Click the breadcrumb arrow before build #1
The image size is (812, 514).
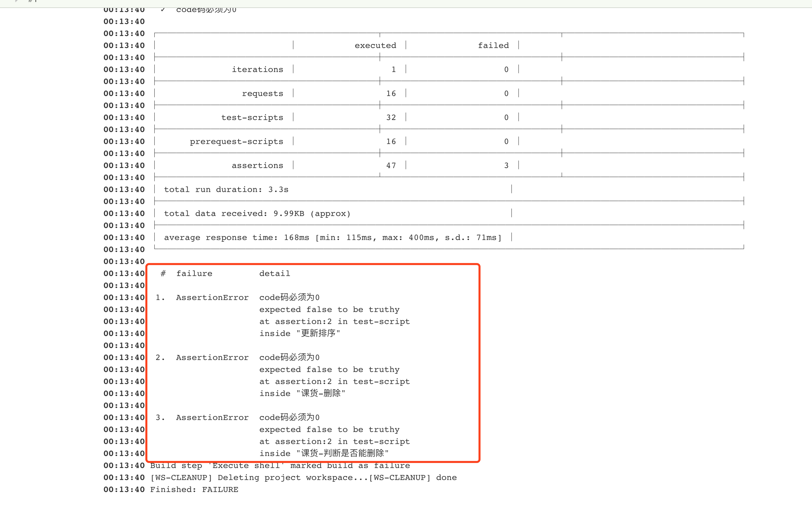pyautogui.click(x=16, y=1)
